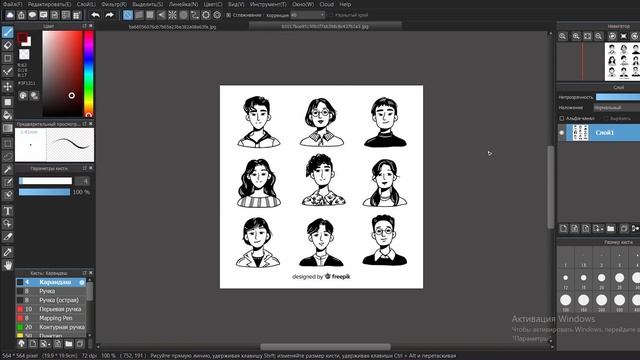Undock the Цвет panel
This screenshot has width=640, height=360.
[x=84, y=26]
